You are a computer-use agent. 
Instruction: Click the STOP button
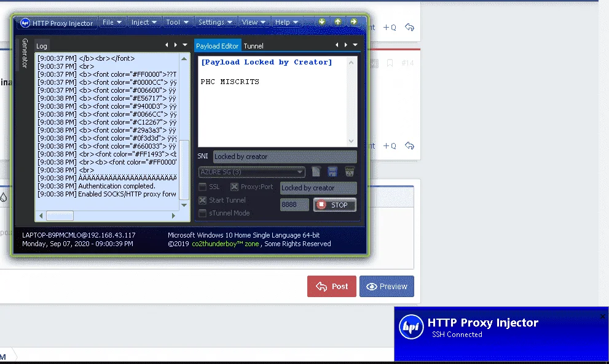click(335, 205)
